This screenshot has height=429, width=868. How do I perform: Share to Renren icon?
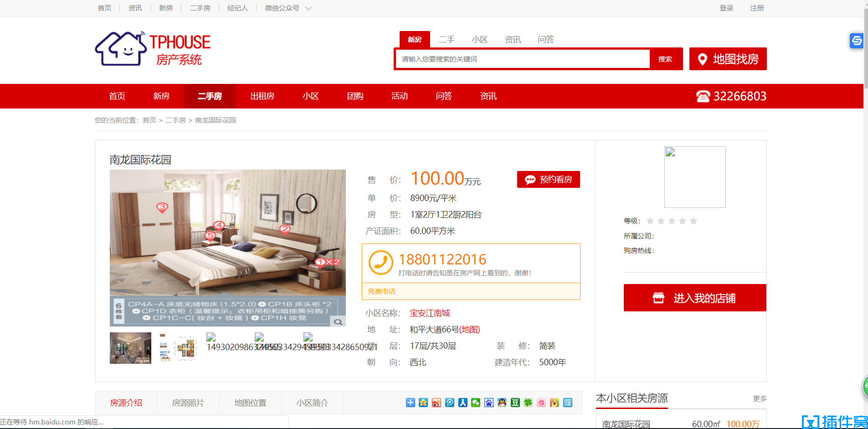click(x=463, y=403)
